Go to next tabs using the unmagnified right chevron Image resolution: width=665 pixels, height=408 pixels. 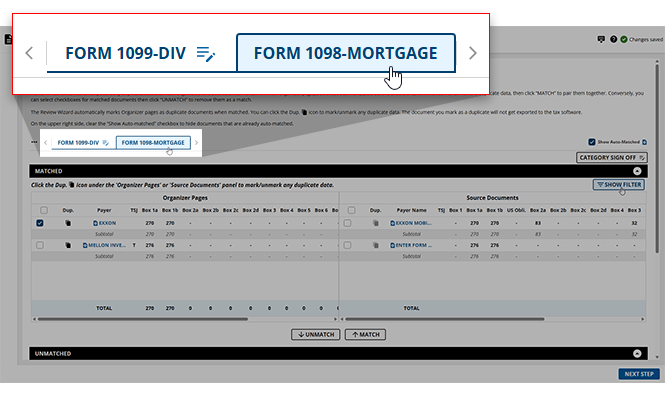196,143
